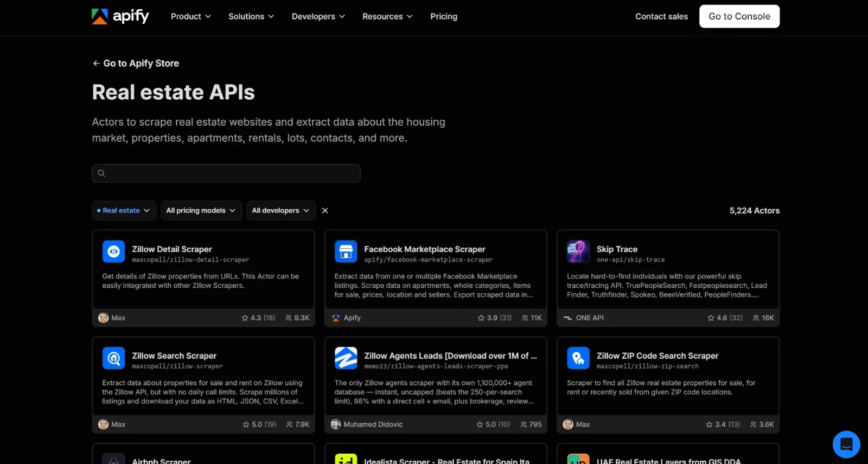Screen dimensions: 868x464
Task: Click the maxcopell/zillow-detail-scraper slug
Action: [190, 260]
